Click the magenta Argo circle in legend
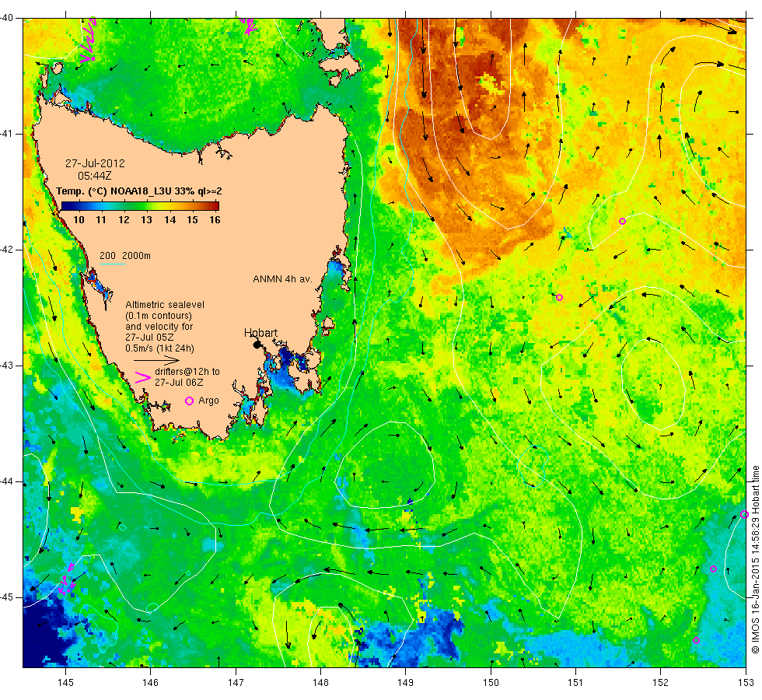Image resolution: width=762 pixels, height=700 pixels. 190,401
